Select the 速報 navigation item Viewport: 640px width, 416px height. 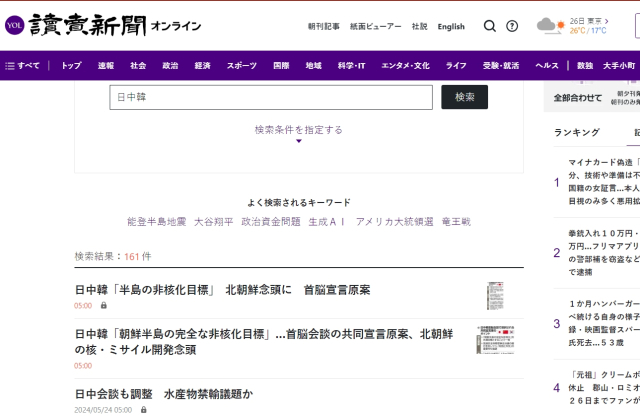106,65
